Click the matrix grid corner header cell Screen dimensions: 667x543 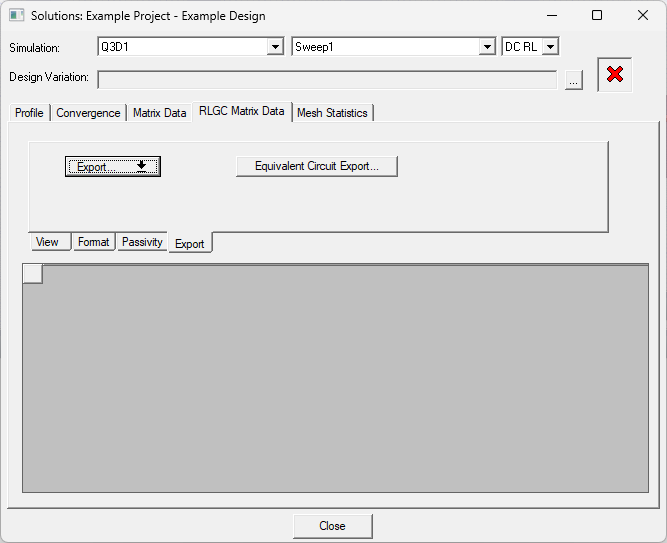point(33,274)
